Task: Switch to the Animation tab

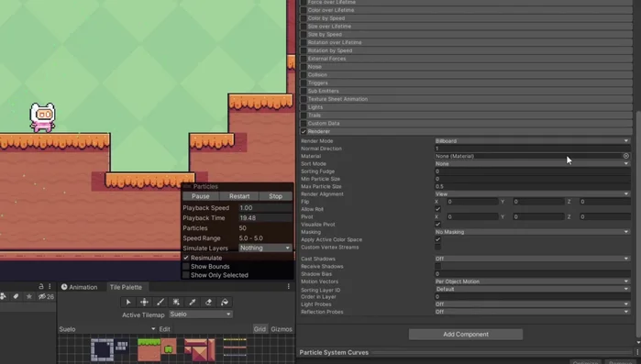Action: pyautogui.click(x=79, y=287)
